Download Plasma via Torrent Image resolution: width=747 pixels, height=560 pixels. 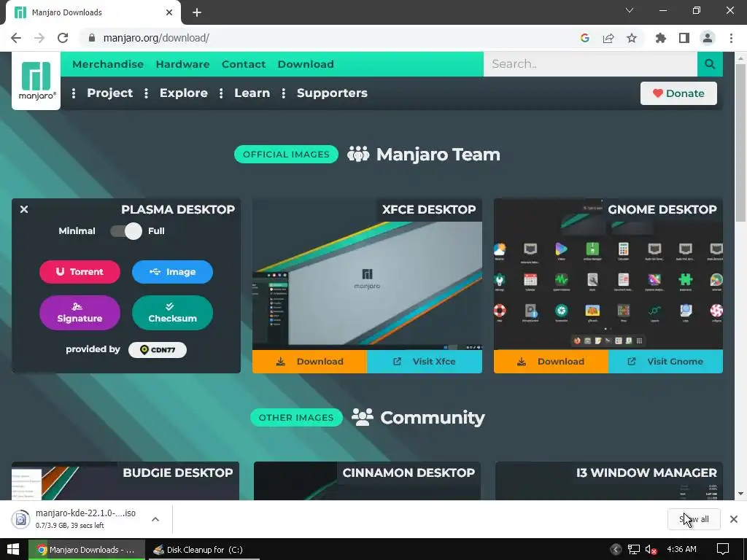coord(80,272)
